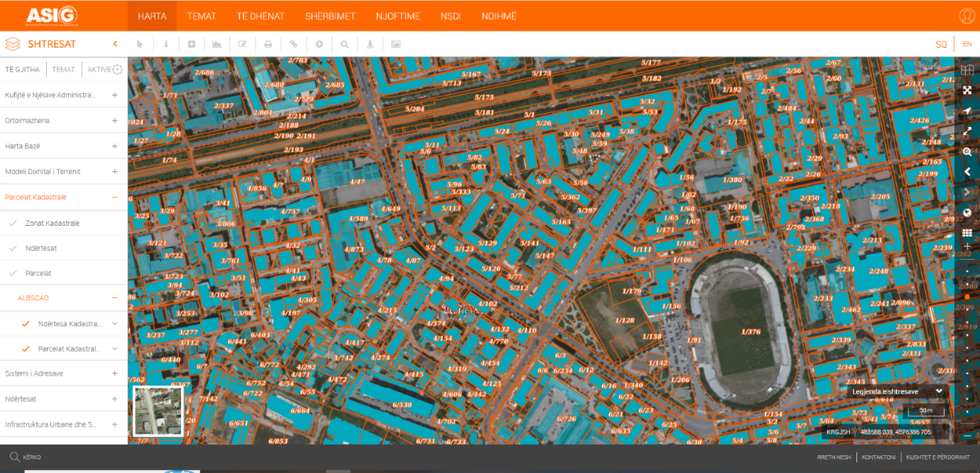Toggle the Ndërtesat sublayer checkmark

(13, 248)
